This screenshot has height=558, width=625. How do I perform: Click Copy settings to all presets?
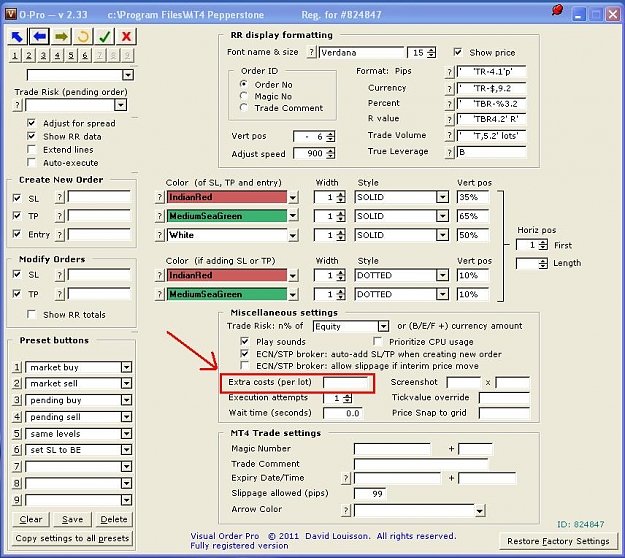click(x=72, y=538)
